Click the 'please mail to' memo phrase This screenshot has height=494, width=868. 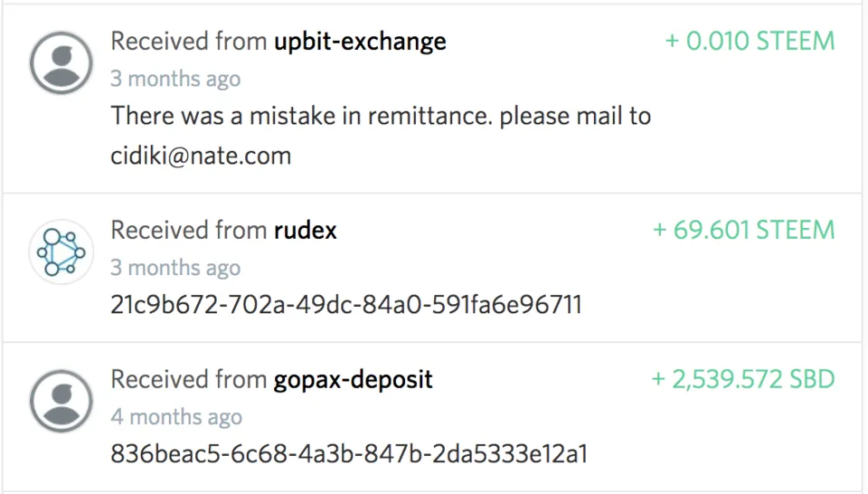pyautogui.click(x=575, y=116)
